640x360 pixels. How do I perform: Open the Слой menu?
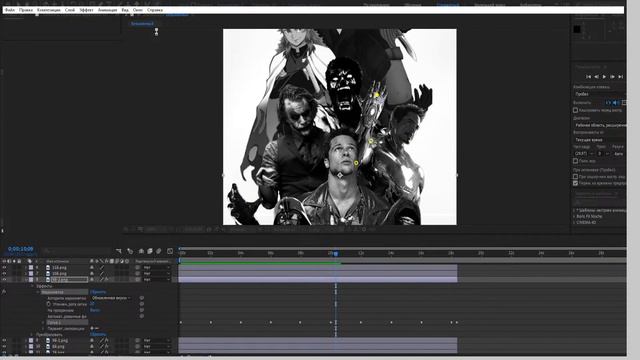[70, 10]
